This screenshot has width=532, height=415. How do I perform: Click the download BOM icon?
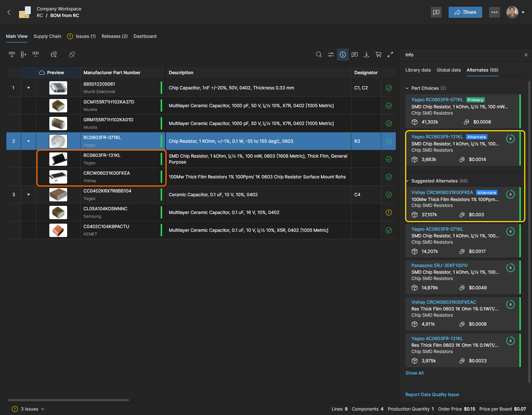(x=367, y=55)
